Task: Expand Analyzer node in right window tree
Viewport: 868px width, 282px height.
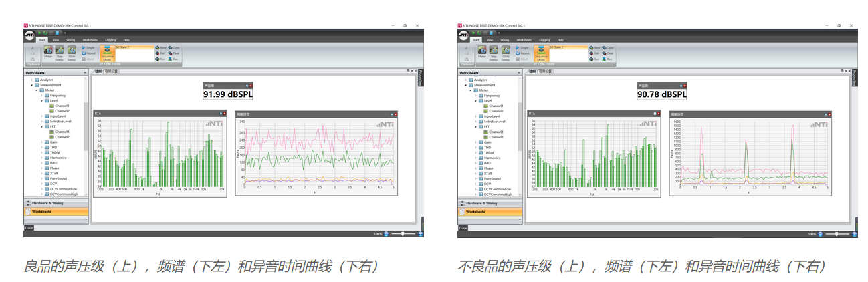Action: pos(466,80)
